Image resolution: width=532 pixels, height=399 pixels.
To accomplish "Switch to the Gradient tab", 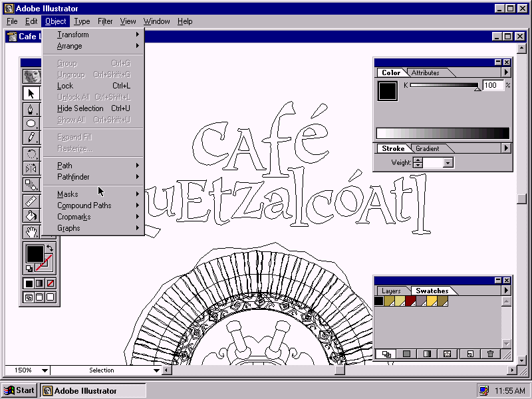I will [427, 148].
